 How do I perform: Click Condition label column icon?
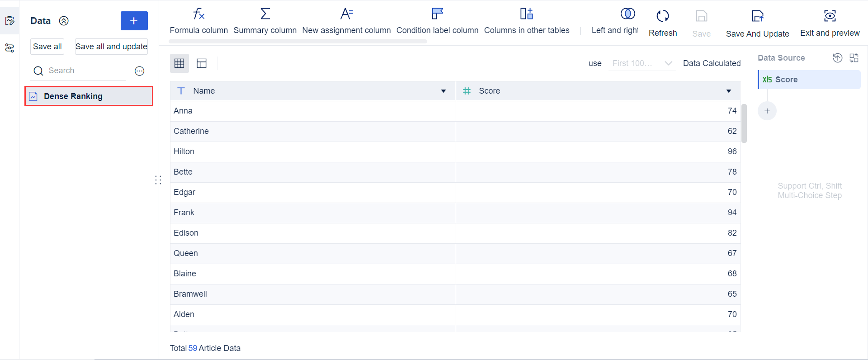[437, 14]
